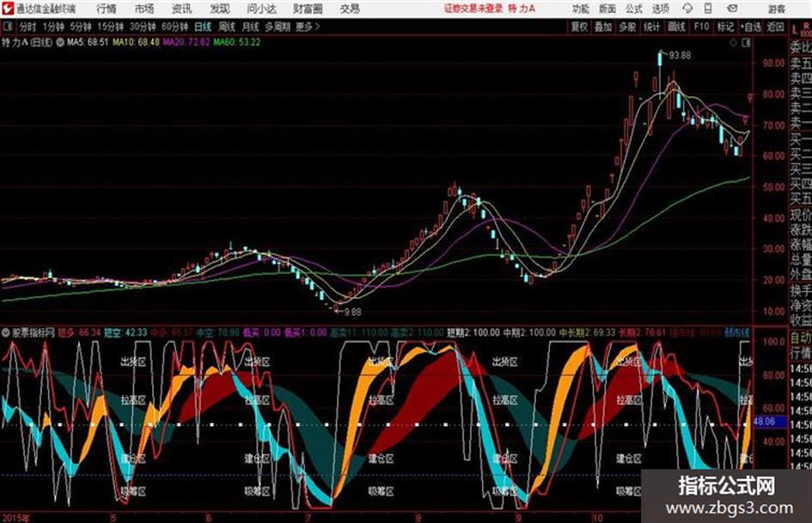Screen dimensions: 812x523
Task: Open the 交易 menu
Action: 350,9
